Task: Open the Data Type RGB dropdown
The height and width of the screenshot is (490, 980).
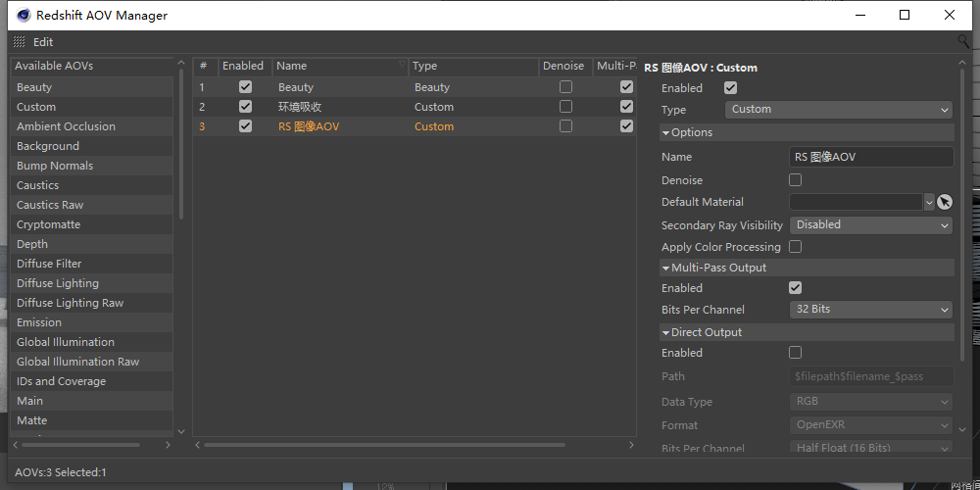Action: point(870,401)
